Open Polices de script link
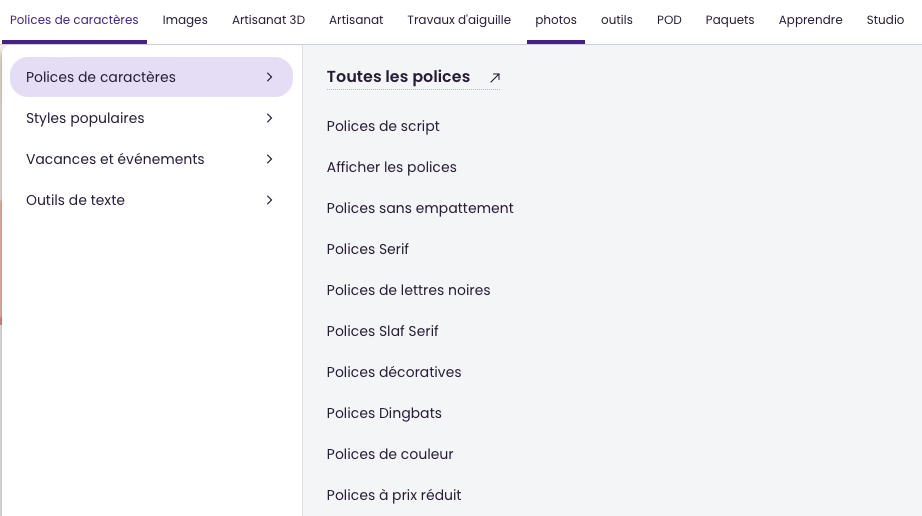This screenshot has width=922, height=516. click(x=383, y=126)
